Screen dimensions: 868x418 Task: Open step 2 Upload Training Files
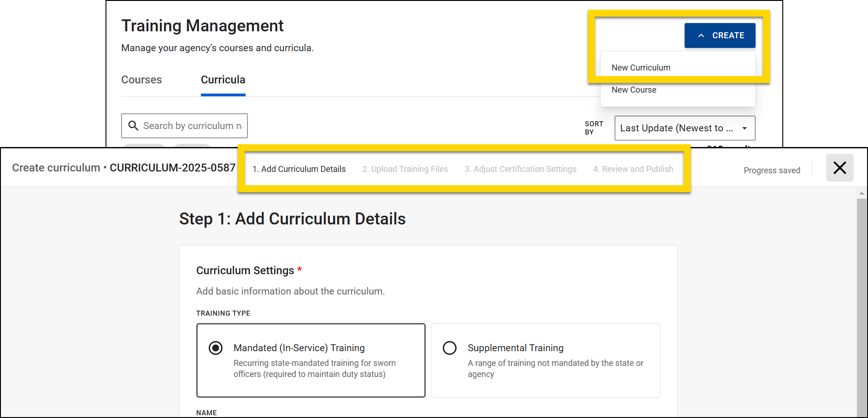click(405, 169)
